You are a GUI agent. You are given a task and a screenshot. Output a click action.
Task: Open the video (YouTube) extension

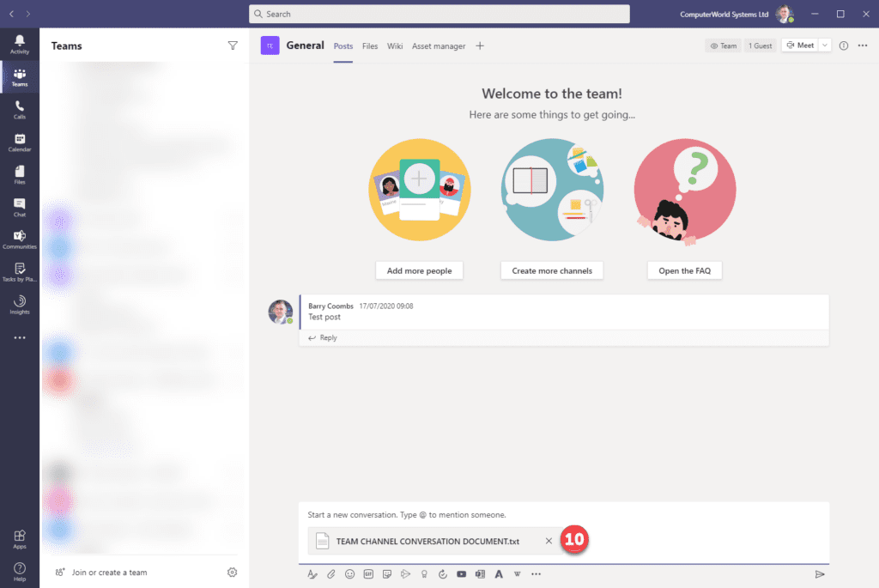point(461,574)
